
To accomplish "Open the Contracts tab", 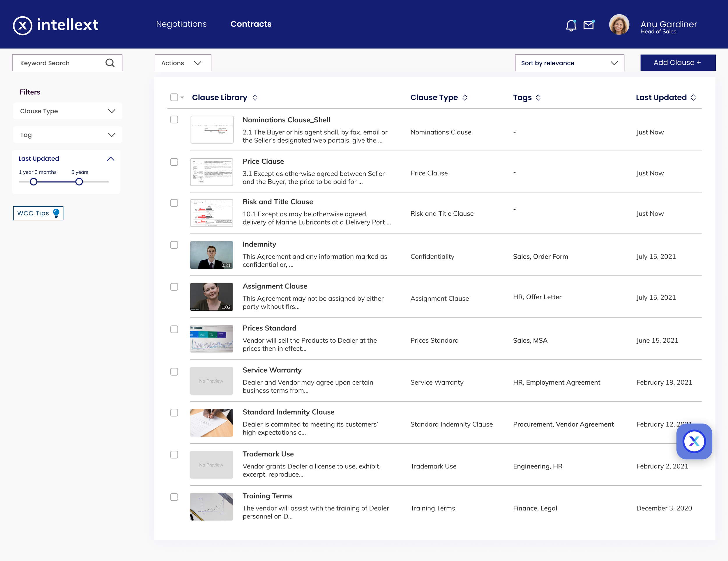I will pyautogui.click(x=251, y=24).
